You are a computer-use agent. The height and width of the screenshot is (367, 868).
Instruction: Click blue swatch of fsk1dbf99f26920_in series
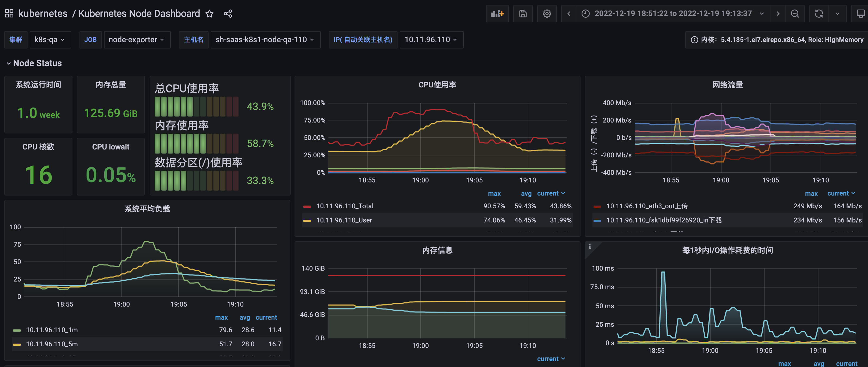point(597,221)
